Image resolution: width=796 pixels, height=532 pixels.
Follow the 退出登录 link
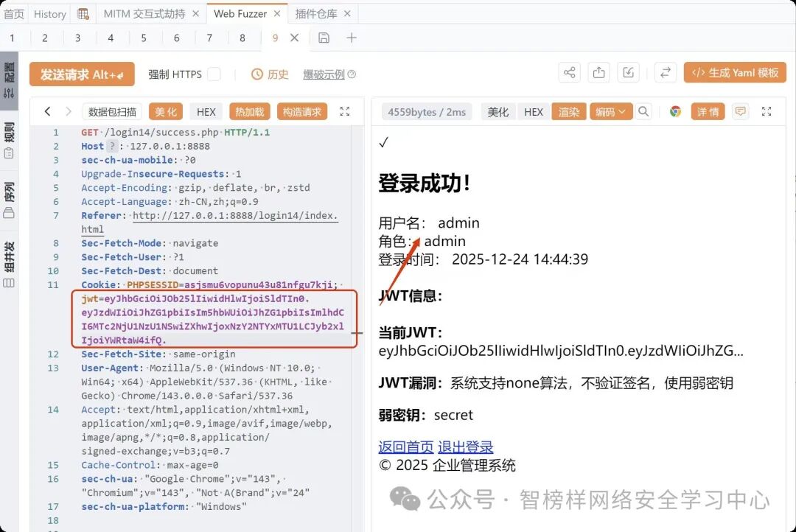tap(466, 447)
